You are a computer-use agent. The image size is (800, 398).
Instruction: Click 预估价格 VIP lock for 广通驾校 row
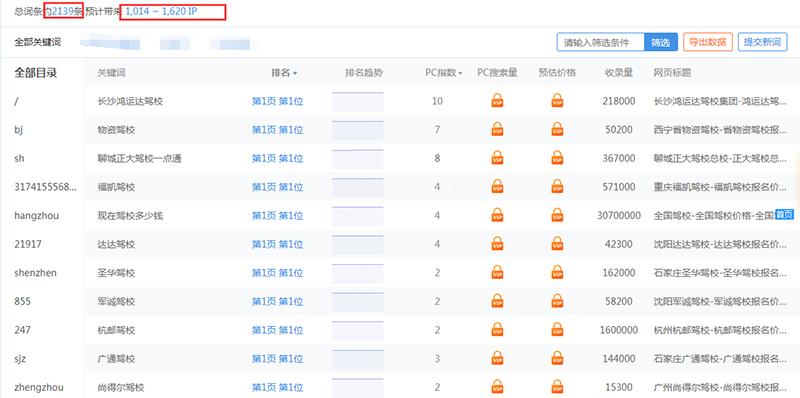click(x=557, y=358)
